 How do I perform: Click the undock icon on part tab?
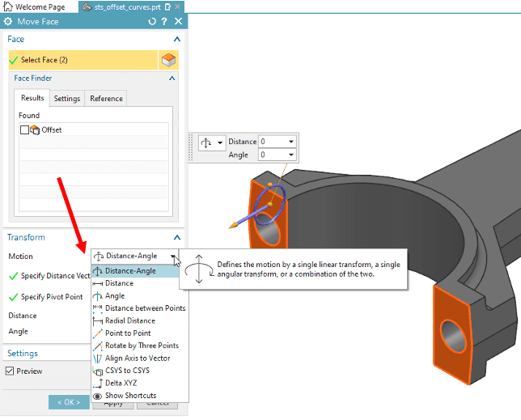[x=167, y=6]
